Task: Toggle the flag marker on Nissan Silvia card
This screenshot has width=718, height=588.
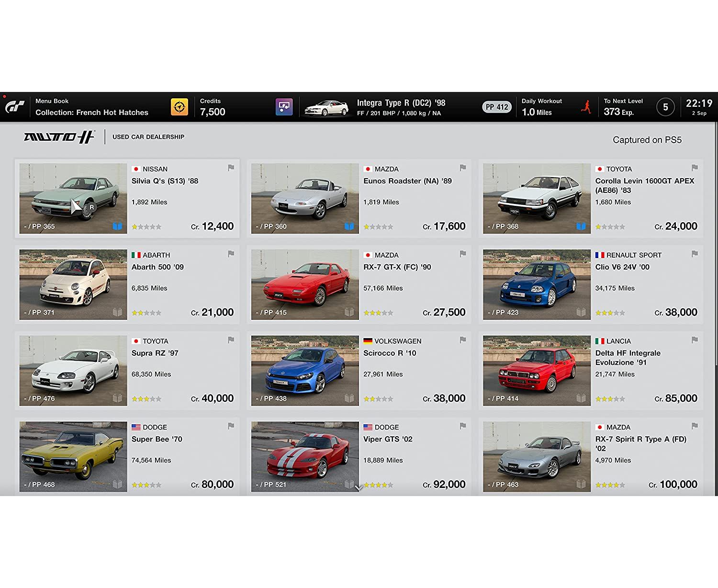Action: pos(231,168)
